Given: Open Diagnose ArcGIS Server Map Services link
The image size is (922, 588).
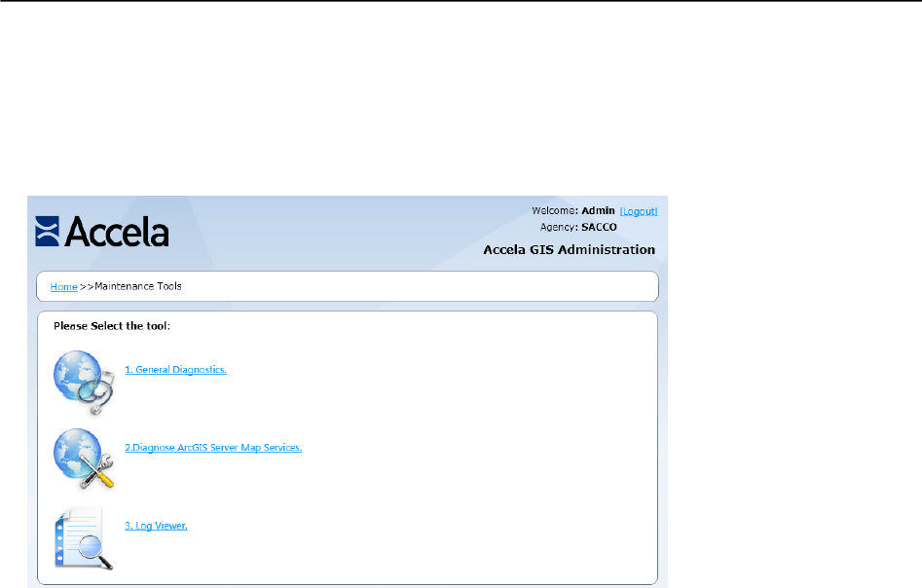Looking at the screenshot, I should (213, 448).
